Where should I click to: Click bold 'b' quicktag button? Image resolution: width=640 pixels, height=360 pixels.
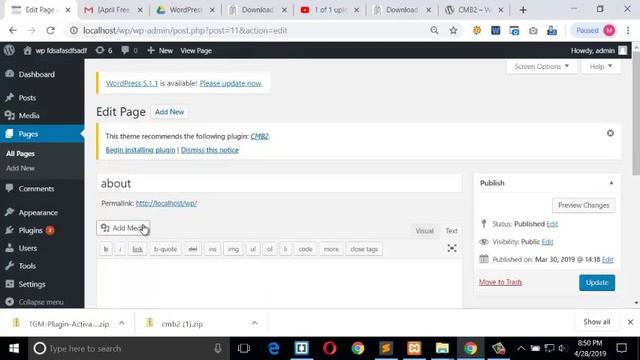tap(106, 249)
